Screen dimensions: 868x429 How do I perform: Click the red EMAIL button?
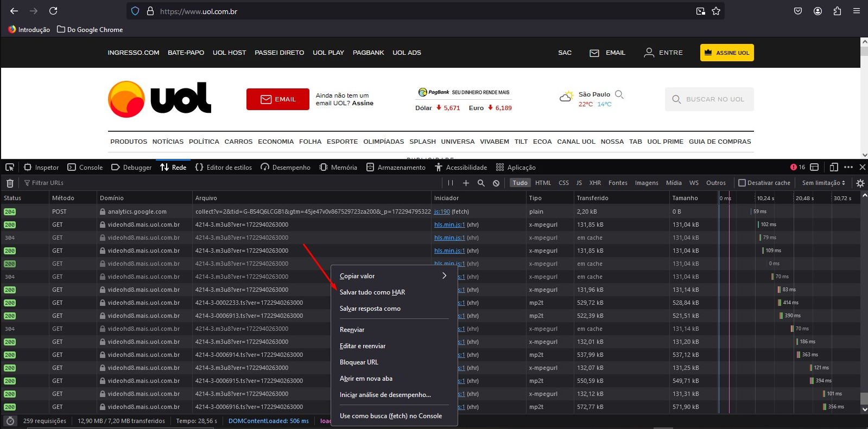coord(278,99)
